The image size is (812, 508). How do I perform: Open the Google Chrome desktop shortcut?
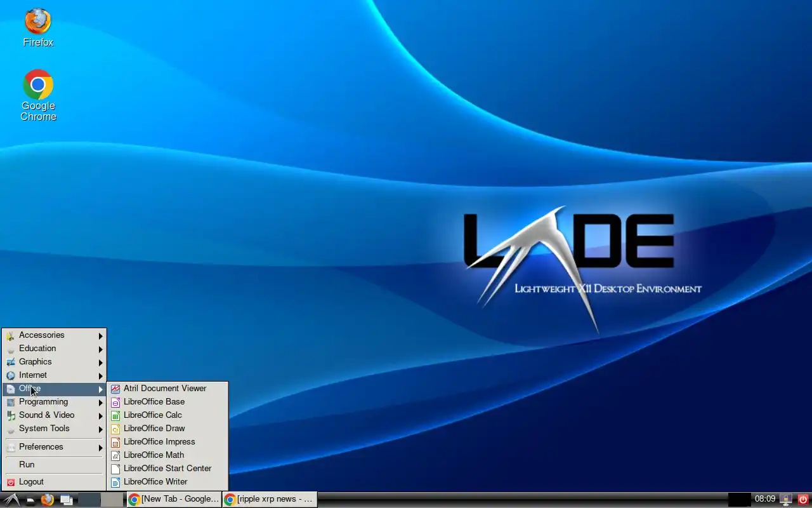38,84
